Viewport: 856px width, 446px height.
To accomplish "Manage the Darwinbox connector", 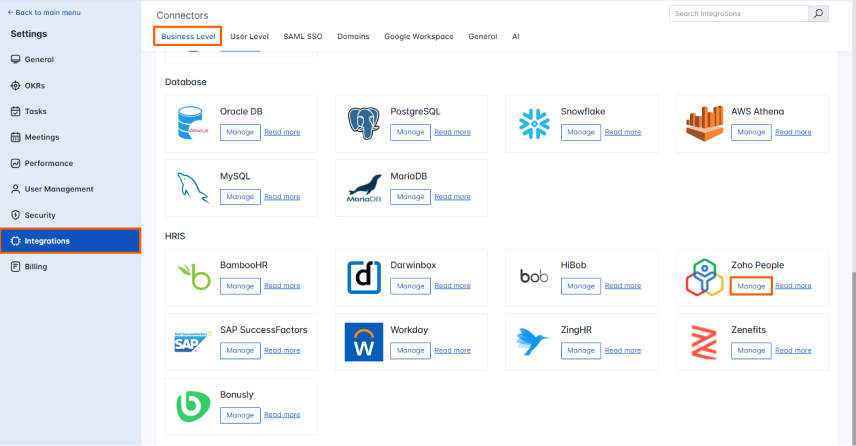I will pos(411,286).
